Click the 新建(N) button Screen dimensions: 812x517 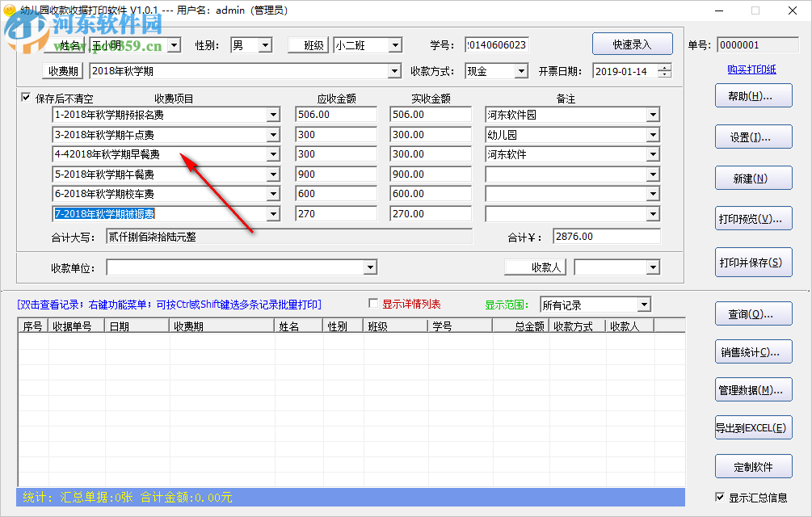754,179
